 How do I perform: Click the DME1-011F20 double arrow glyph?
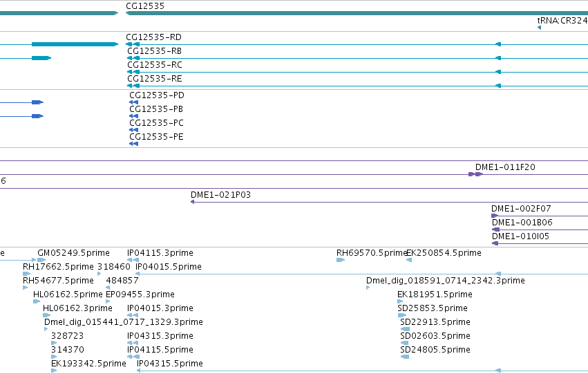(475, 174)
